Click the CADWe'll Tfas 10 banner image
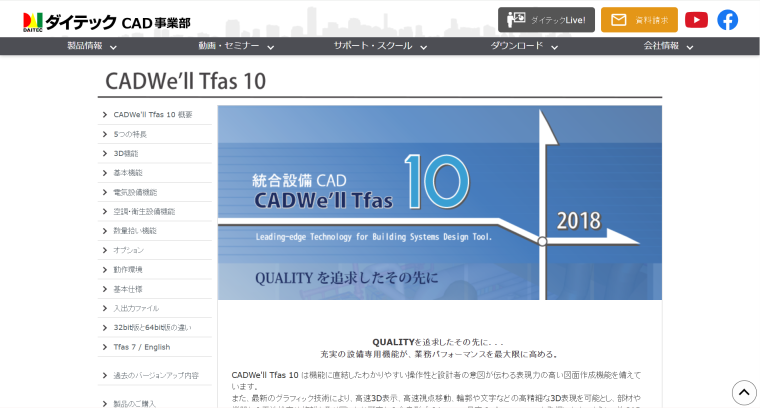This screenshot has width=760, height=408. pos(439,202)
